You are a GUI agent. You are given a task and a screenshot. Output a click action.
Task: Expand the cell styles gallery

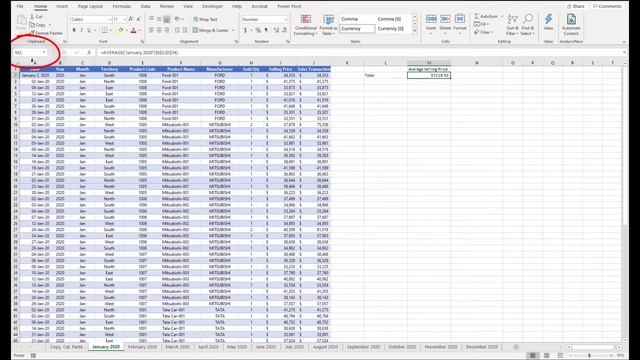point(415,31)
